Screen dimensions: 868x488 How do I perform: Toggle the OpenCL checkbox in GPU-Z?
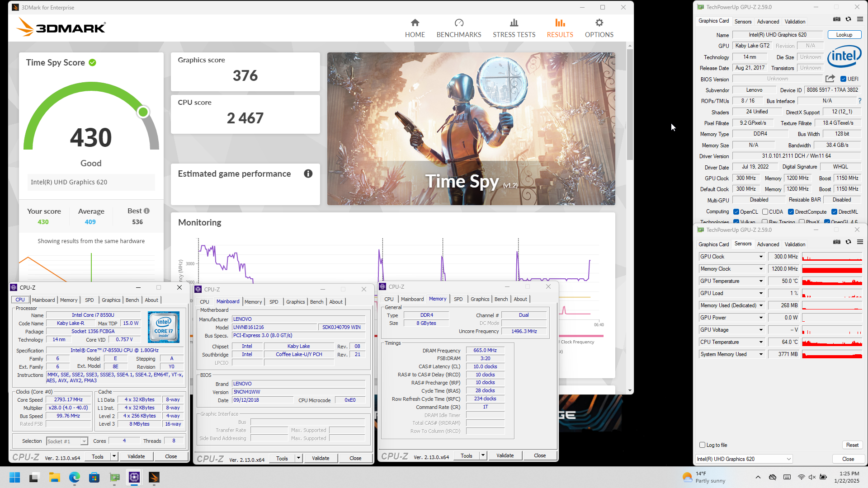click(736, 212)
